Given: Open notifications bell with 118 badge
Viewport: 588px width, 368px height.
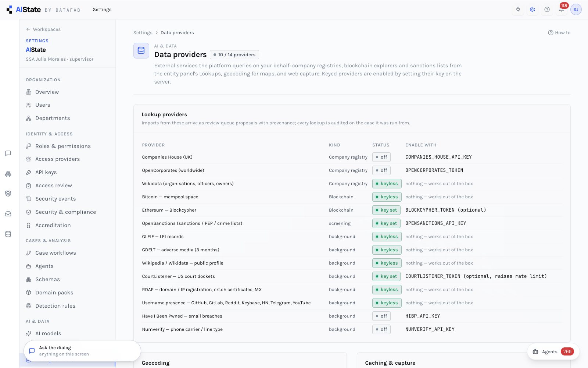Looking at the screenshot, I should (561, 10).
